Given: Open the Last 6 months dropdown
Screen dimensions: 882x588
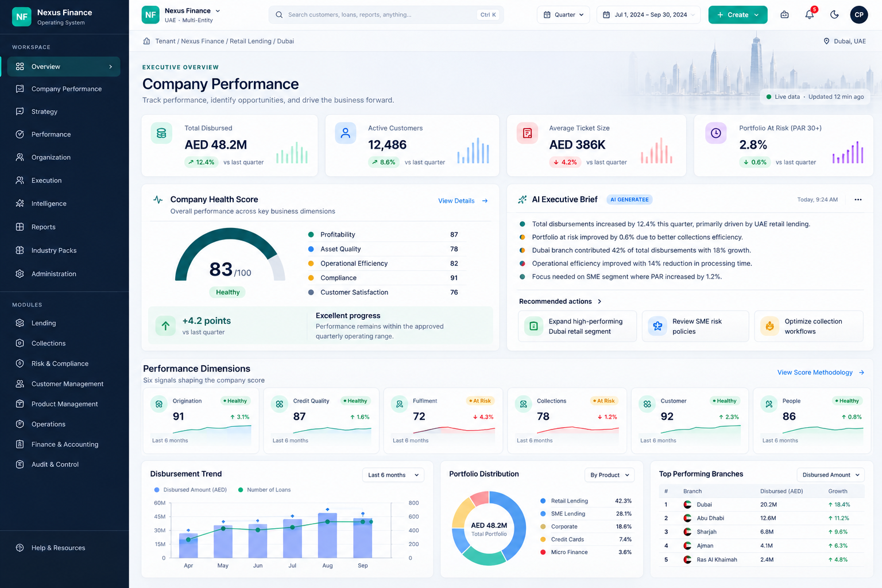Looking at the screenshot, I should click(393, 475).
